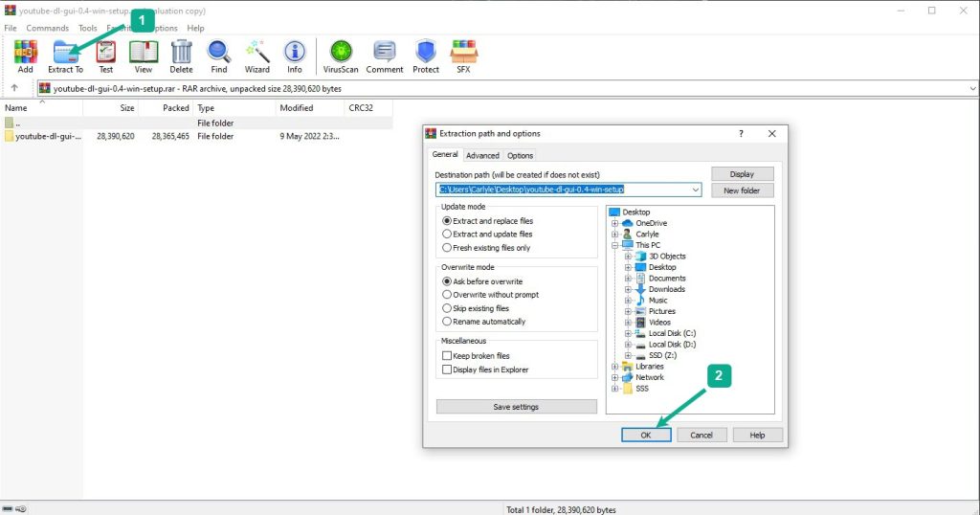Show archive Info
Screen dimensions: 980x515
(x=295, y=56)
